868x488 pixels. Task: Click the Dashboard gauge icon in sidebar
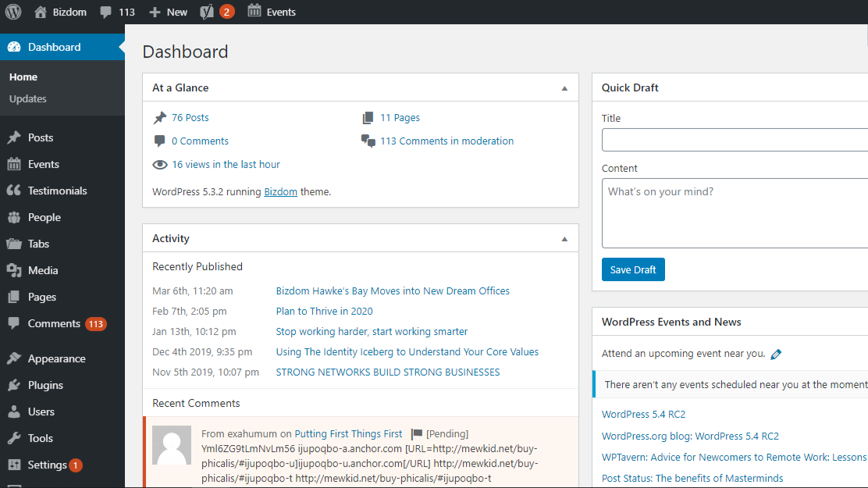(14, 47)
